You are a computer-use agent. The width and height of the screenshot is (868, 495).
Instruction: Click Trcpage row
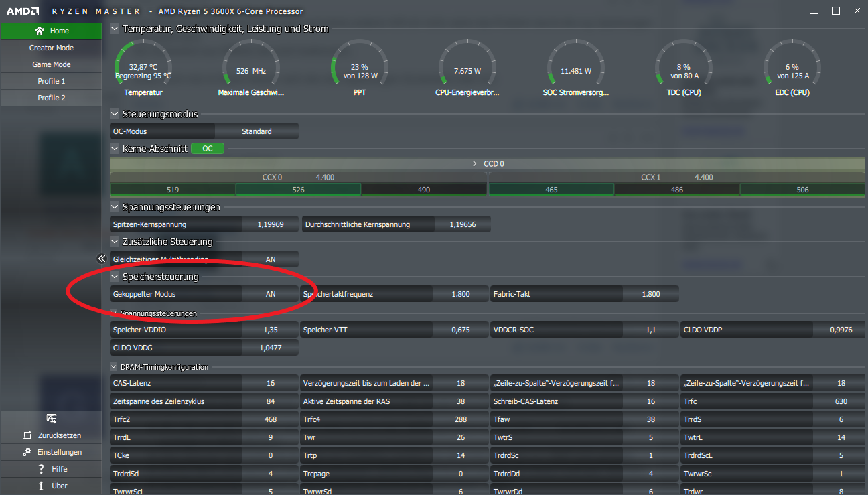click(394, 474)
